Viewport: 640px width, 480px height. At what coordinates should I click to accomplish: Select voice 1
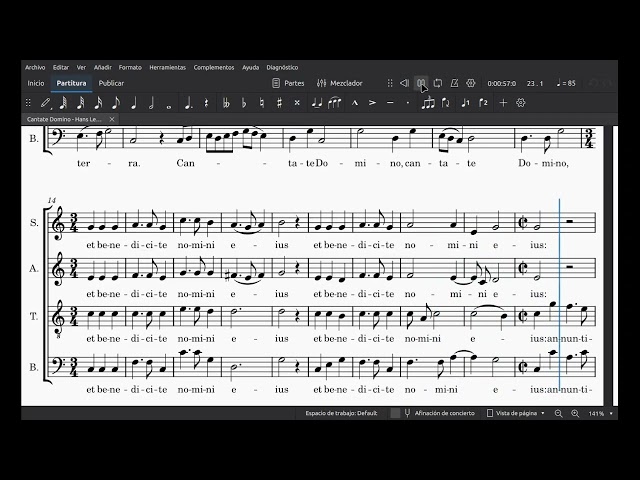click(x=465, y=103)
